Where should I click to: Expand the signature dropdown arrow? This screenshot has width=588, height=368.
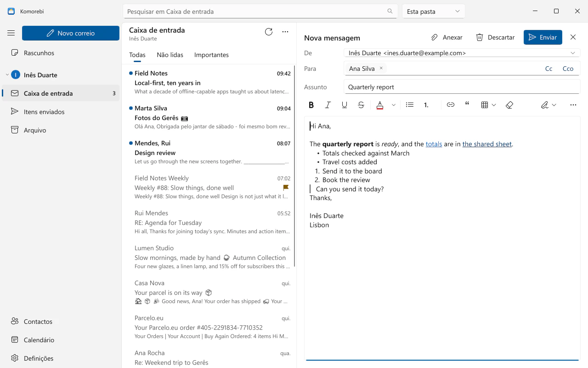pyautogui.click(x=554, y=105)
